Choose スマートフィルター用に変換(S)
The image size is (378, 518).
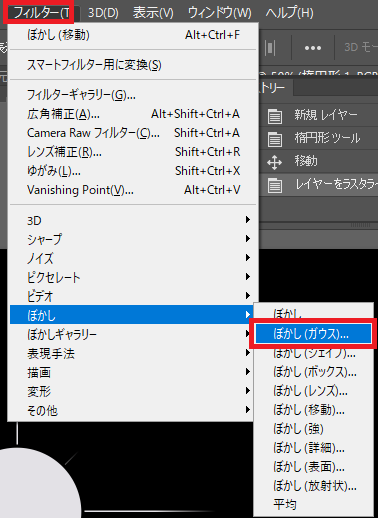pos(133,65)
